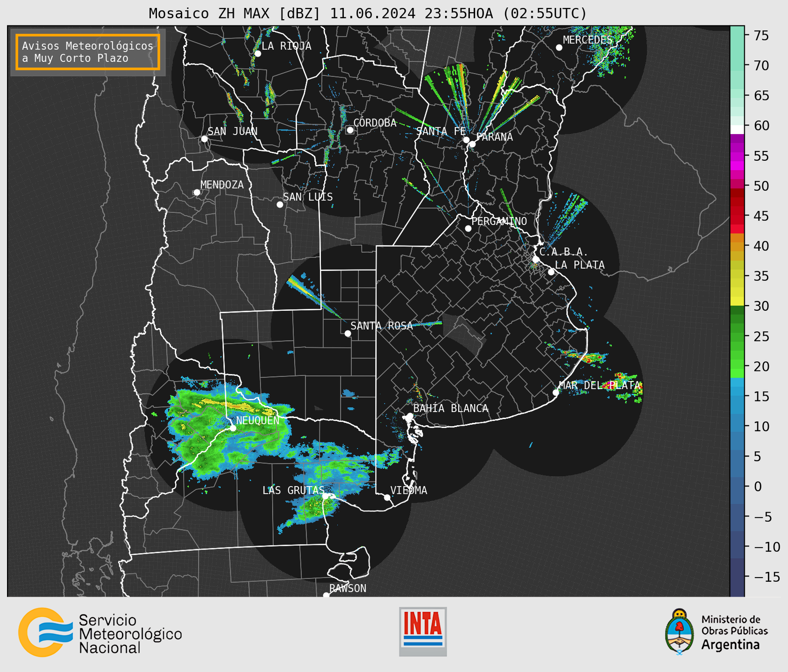The width and height of the screenshot is (788, 672).
Task: Click the Ministerio de Obras Públicas emblem
Action: click(680, 631)
